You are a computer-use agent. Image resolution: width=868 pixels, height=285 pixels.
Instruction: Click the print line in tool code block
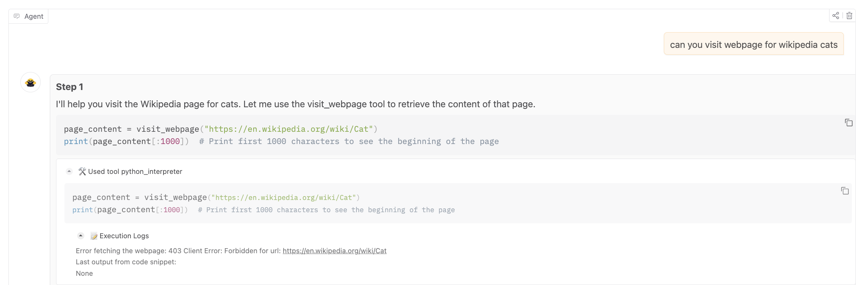tap(130, 210)
